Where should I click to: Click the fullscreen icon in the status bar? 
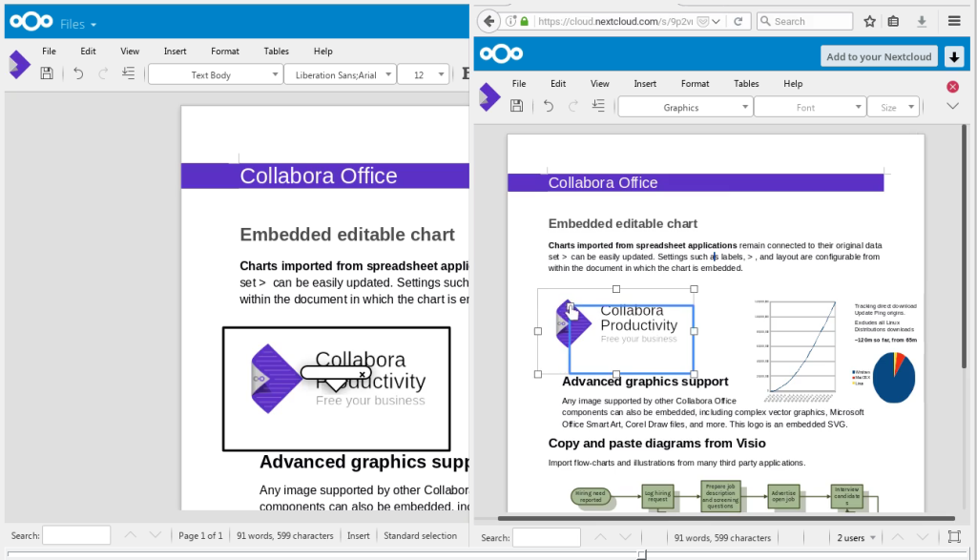point(954,537)
